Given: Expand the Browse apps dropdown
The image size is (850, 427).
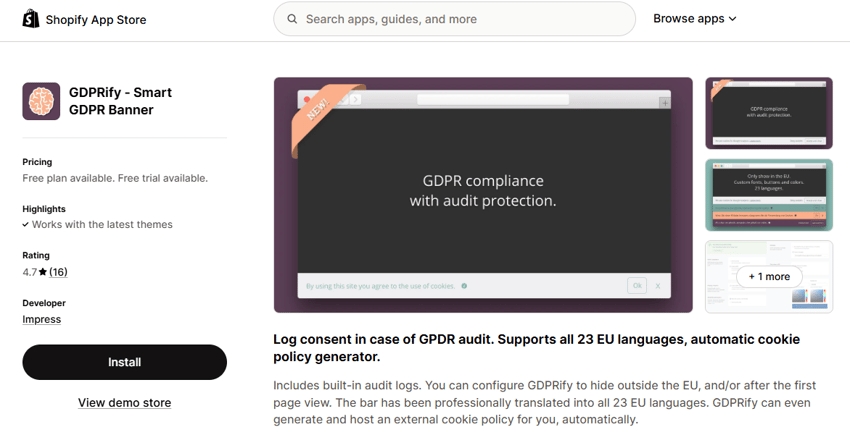Looking at the screenshot, I should tap(694, 18).
